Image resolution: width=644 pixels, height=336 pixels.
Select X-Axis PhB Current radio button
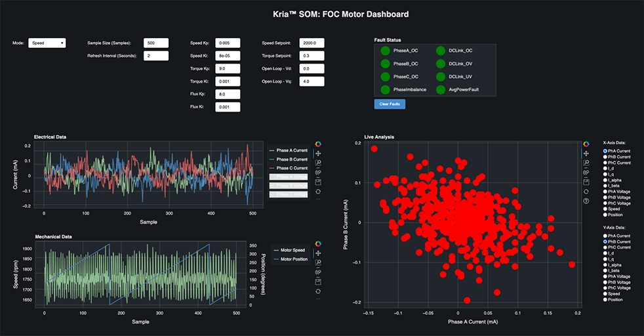coord(605,157)
